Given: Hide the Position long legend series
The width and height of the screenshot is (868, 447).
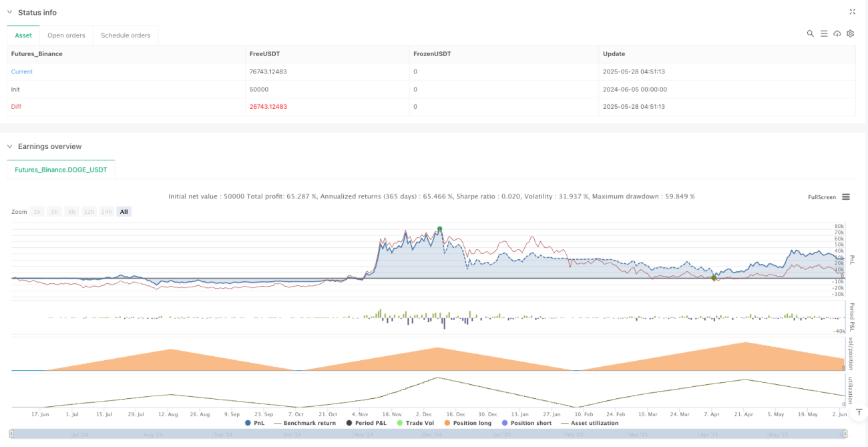Looking at the screenshot, I should coord(470,423).
